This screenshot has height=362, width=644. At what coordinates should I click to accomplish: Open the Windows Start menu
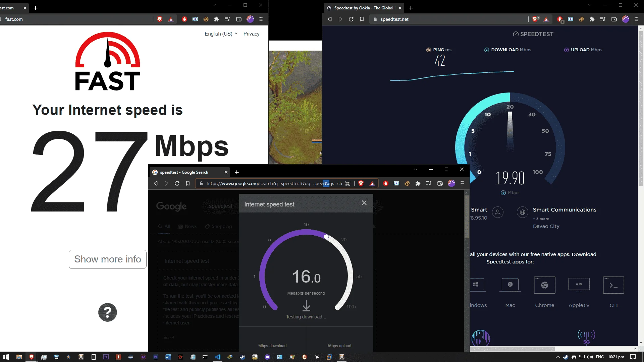click(x=6, y=357)
